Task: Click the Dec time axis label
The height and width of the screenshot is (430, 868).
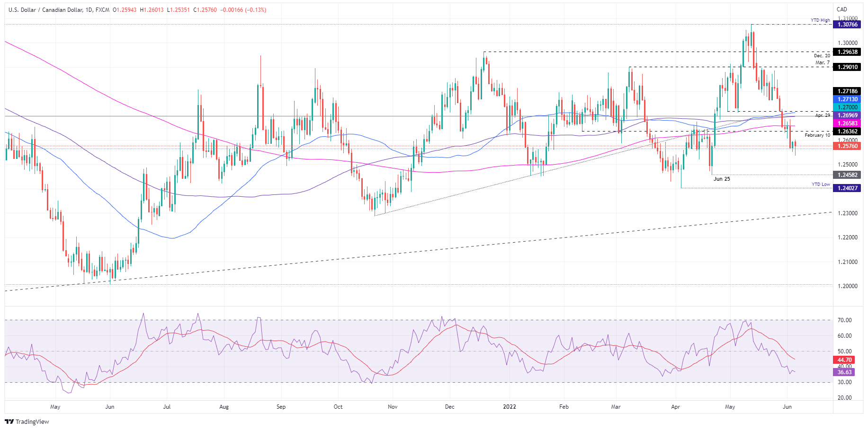Action: [450, 407]
